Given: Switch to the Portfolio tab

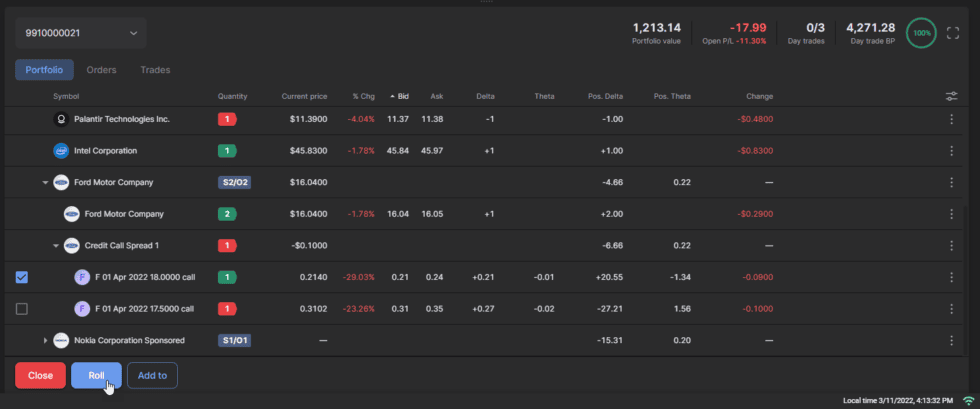Looking at the screenshot, I should tap(44, 70).
